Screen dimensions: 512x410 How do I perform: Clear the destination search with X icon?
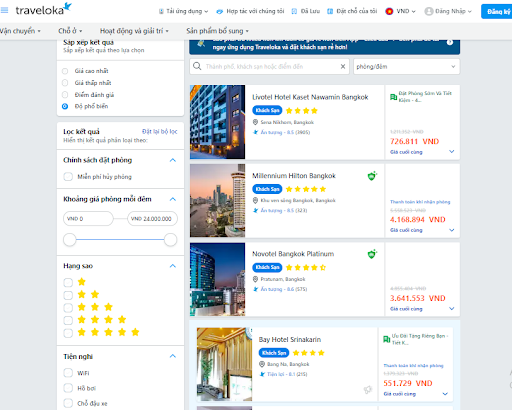point(343,66)
